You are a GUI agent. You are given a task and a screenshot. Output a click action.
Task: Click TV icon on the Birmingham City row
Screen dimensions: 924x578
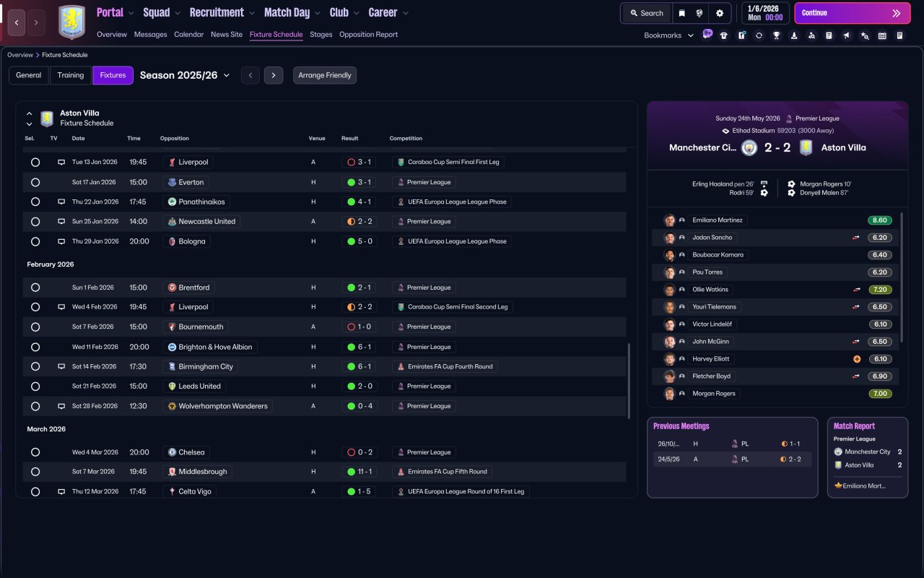tap(61, 366)
